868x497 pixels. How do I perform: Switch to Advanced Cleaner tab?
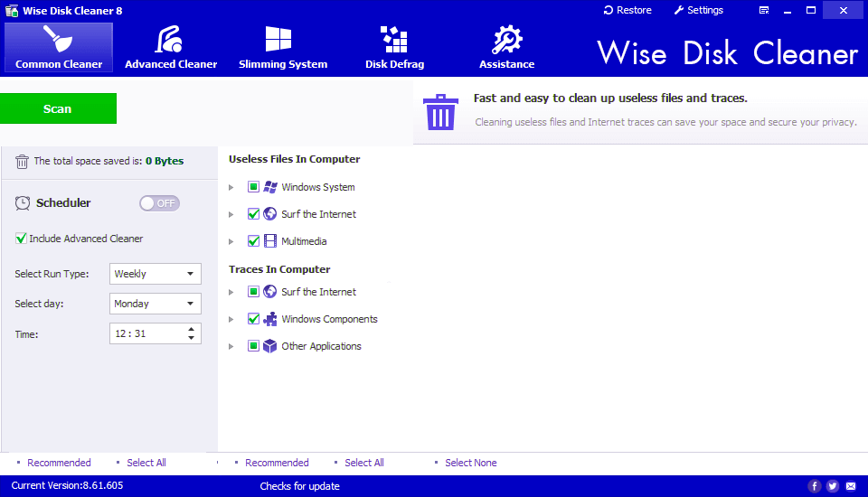coord(171,48)
